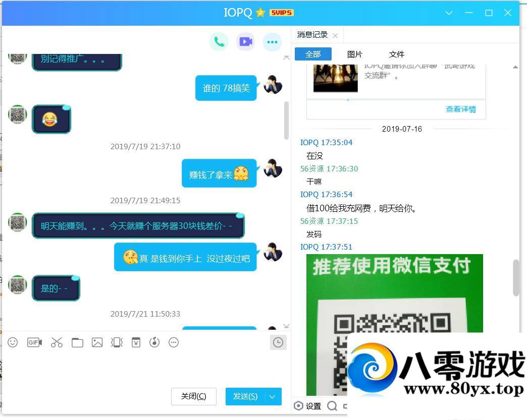The image size is (527, 420).
Task: Click the message record scrollbar thumb
Action: (x=516, y=278)
